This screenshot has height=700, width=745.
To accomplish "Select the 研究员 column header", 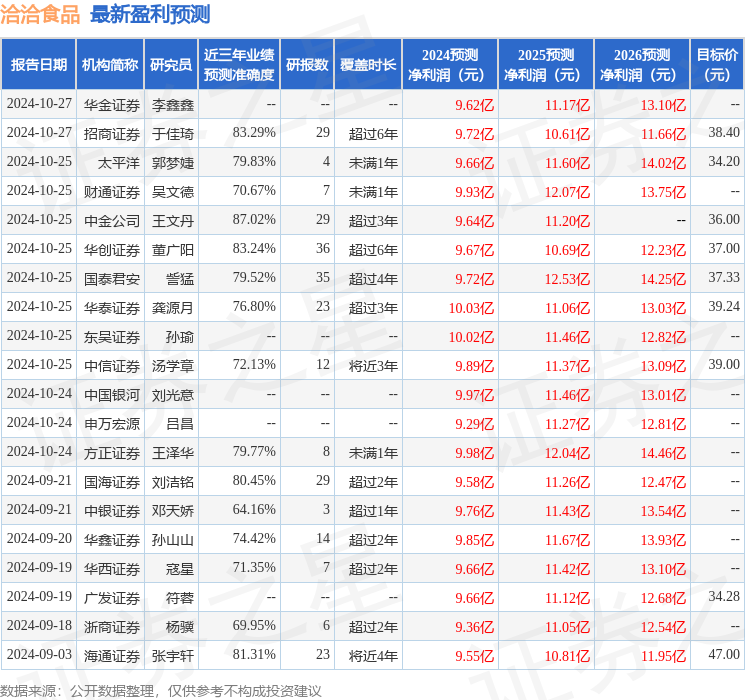I will coord(171,65).
